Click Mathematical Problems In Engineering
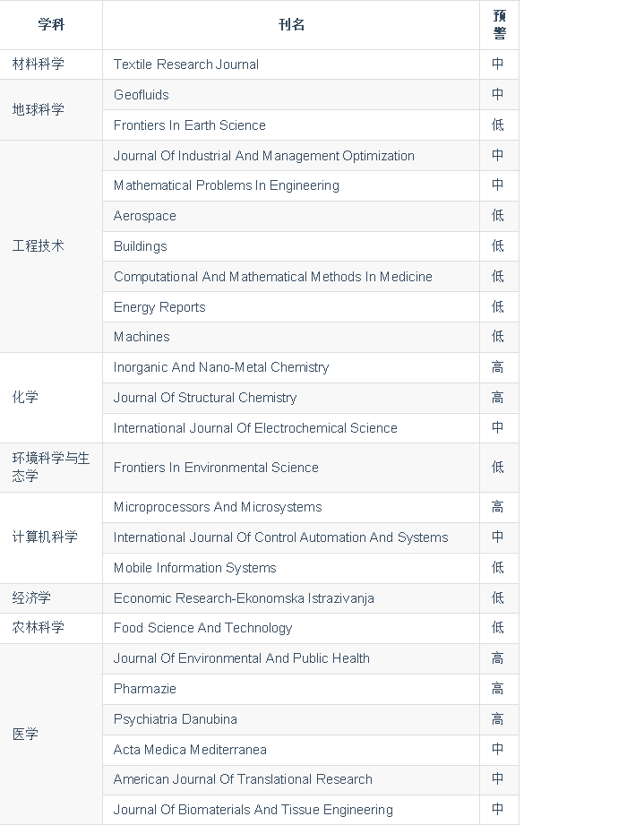The width and height of the screenshot is (644, 825). (227, 185)
